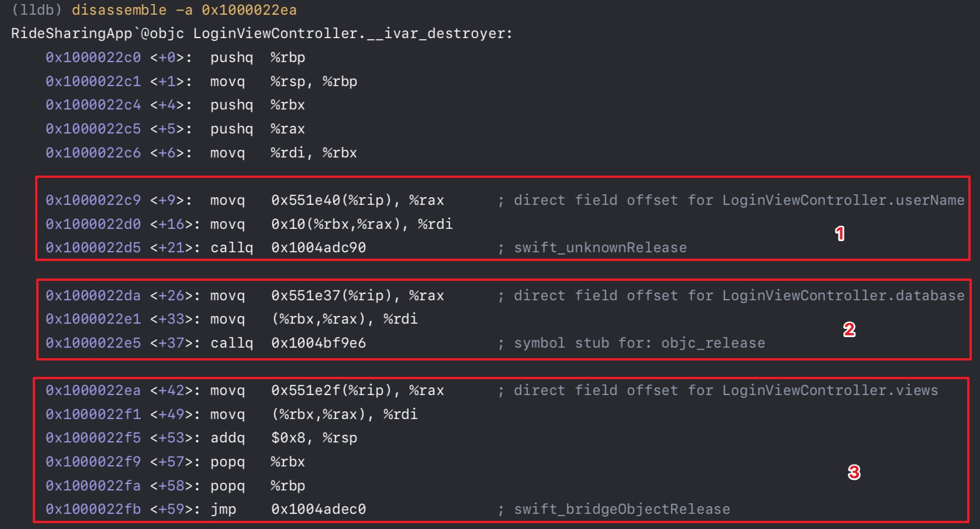
Task: Click the address 0x1000022ea at offset +42
Action: [x=93, y=390]
